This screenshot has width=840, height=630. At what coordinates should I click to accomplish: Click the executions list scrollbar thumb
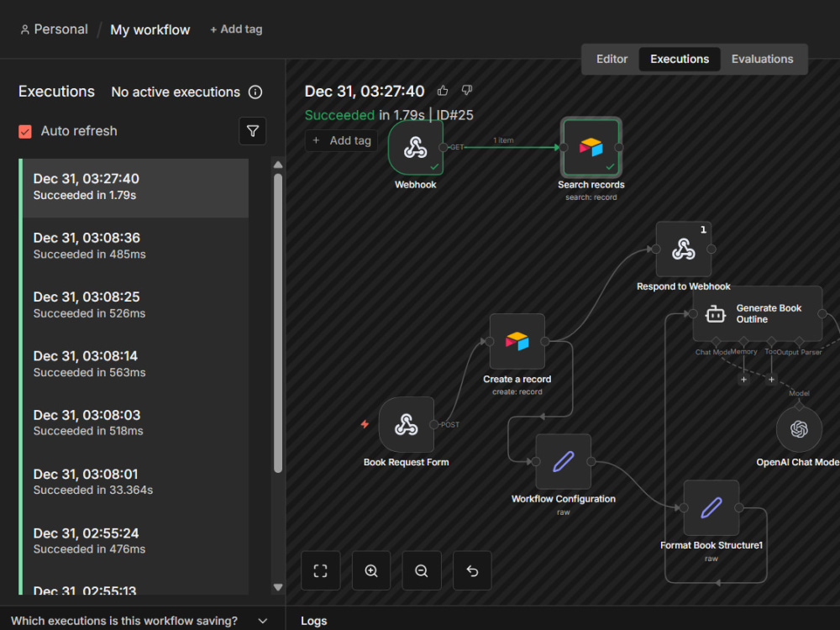[x=278, y=323]
